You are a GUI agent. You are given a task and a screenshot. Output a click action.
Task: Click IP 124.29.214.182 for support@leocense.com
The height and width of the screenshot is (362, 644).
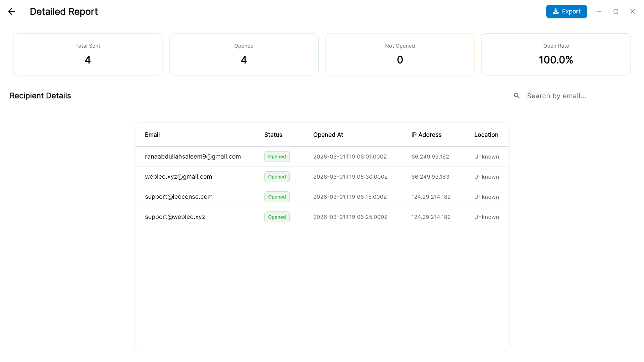pos(431,197)
